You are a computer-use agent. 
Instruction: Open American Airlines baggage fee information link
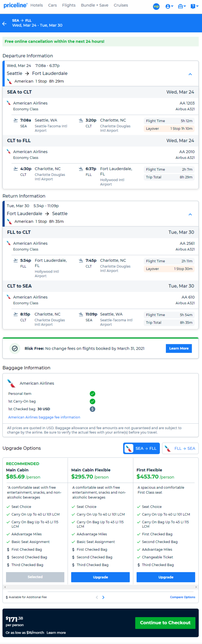(44, 417)
